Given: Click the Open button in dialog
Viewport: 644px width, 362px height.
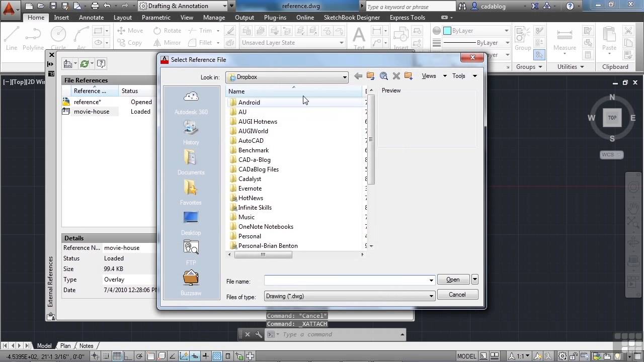Looking at the screenshot, I should click(x=453, y=280).
